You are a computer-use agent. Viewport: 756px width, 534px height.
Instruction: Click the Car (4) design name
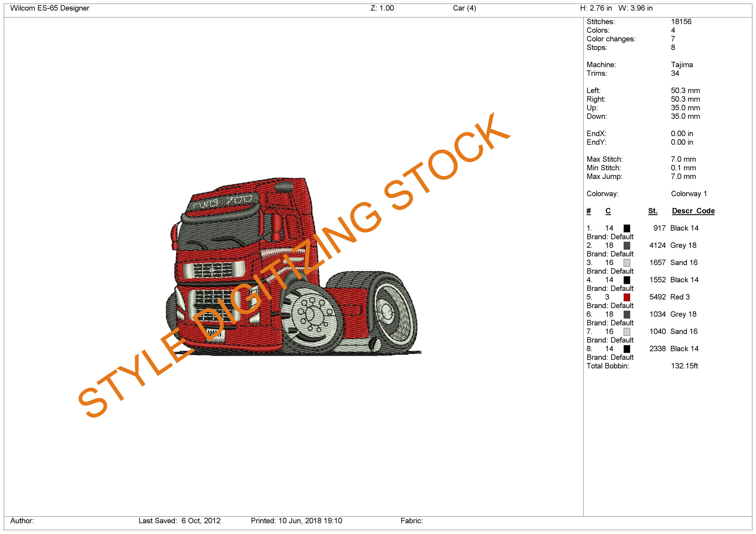(x=464, y=8)
